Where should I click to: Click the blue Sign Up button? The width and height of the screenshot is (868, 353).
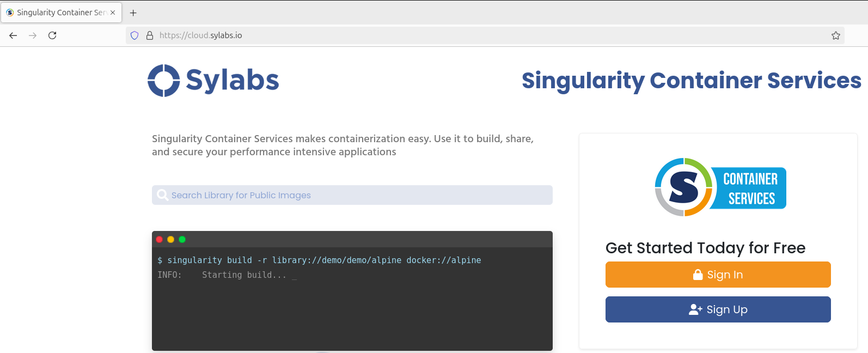[x=718, y=309]
